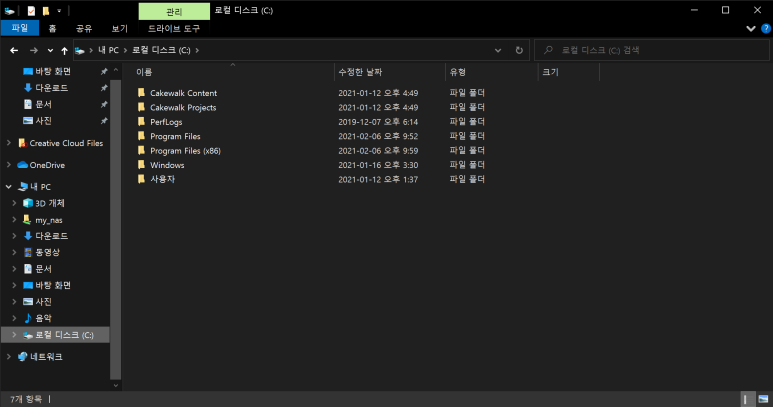Click the Windows folder name
The height and width of the screenshot is (407, 773).
(167, 165)
